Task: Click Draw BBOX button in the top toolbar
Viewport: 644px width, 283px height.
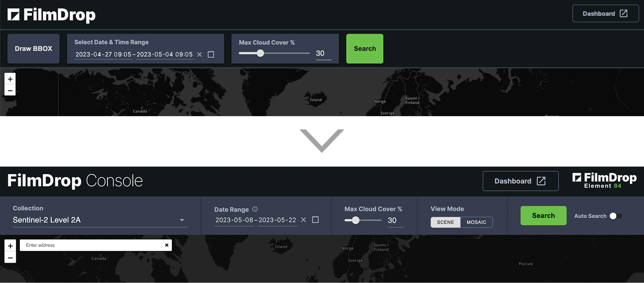Action: [34, 49]
